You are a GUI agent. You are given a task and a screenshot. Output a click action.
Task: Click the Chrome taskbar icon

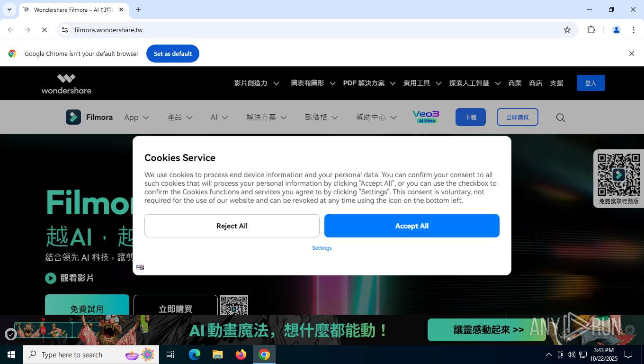pos(264,355)
